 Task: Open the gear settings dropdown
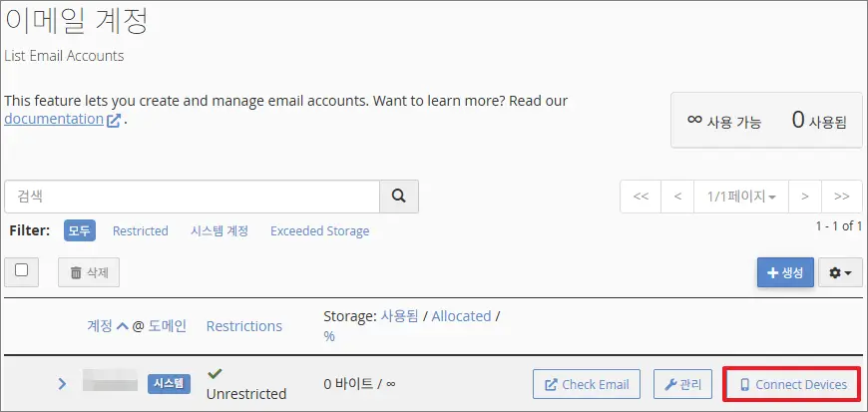click(x=840, y=272)
